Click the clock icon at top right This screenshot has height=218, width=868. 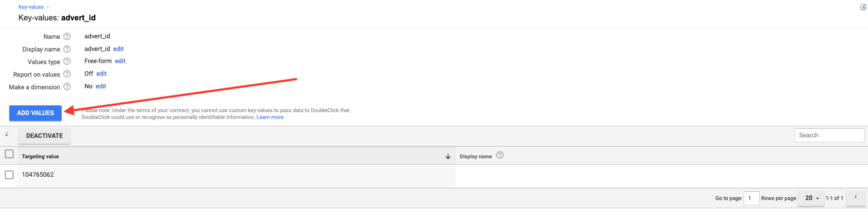pyautogui.click(x=863, y=7)
